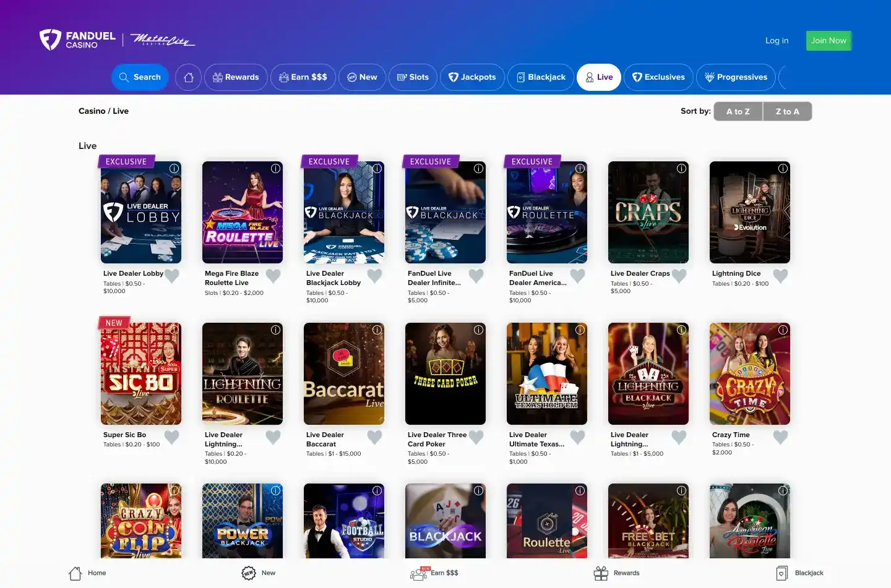Favorite FanDuel Live Dealer American roulette

[x=578, y=276]
